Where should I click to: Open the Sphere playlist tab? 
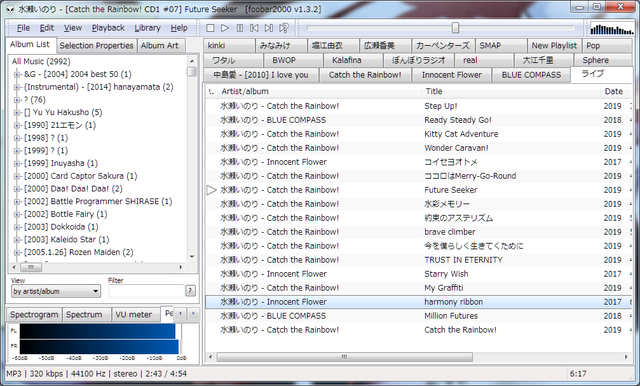[x=602, y=60]
